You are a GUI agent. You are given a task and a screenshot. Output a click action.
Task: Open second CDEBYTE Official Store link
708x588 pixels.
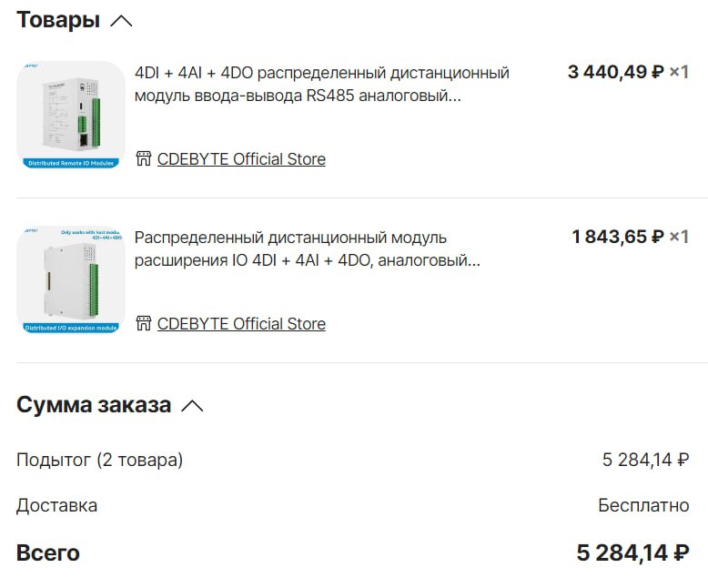[241, 324]
